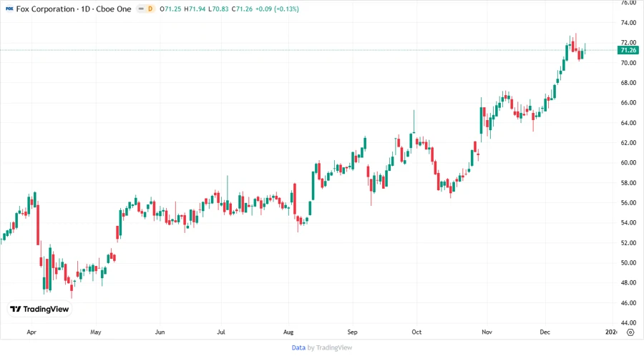Click the TradingView logo badge
Image resolution: width=644 pixels, height=356 pixels.
[40, 309]
